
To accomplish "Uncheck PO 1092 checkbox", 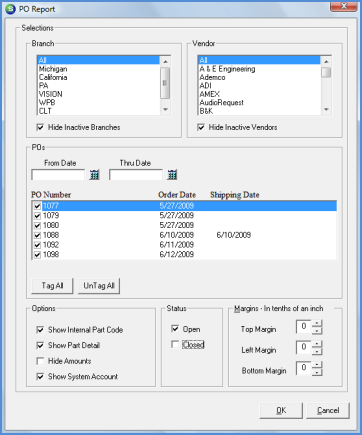I will tap(37, 245).
